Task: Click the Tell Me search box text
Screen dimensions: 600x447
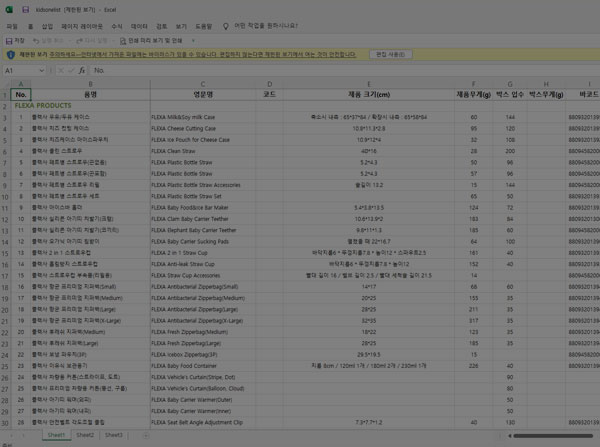Action: (x=266, y=26)
